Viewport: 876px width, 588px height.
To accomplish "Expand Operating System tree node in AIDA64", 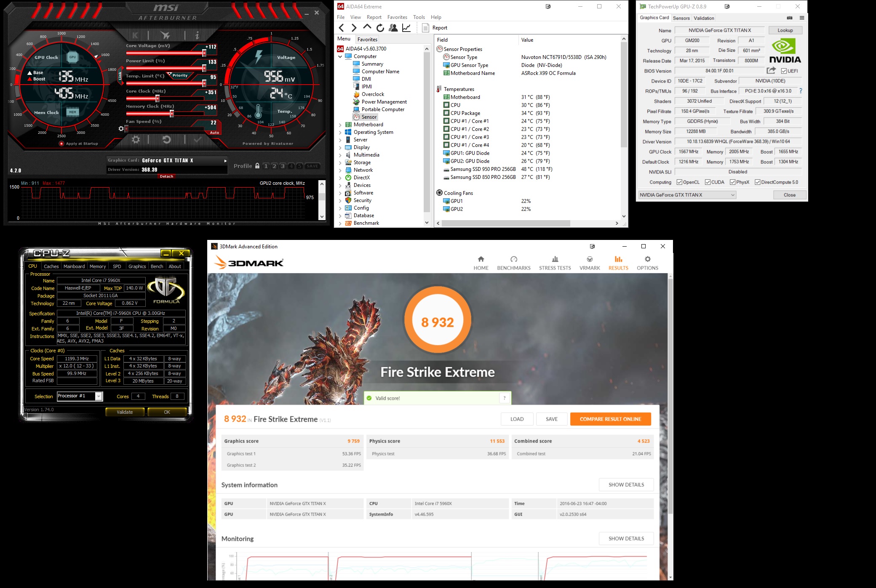I will [x=340, y=132].
